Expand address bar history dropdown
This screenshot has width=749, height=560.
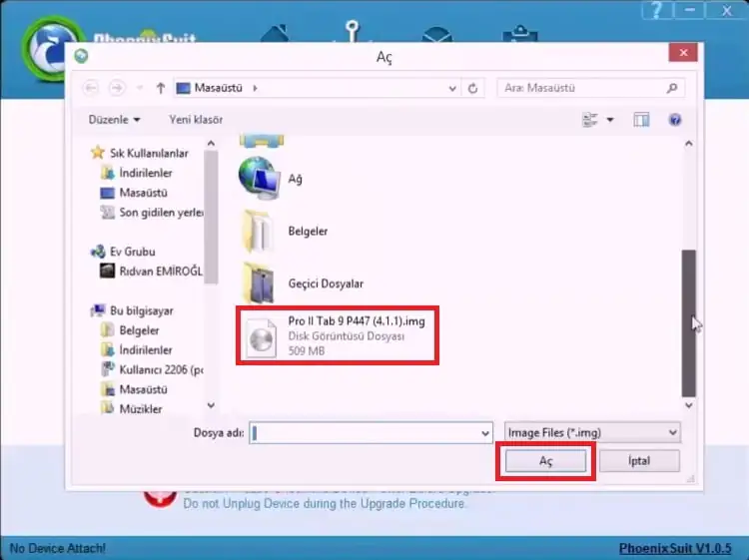pos(451,88)
